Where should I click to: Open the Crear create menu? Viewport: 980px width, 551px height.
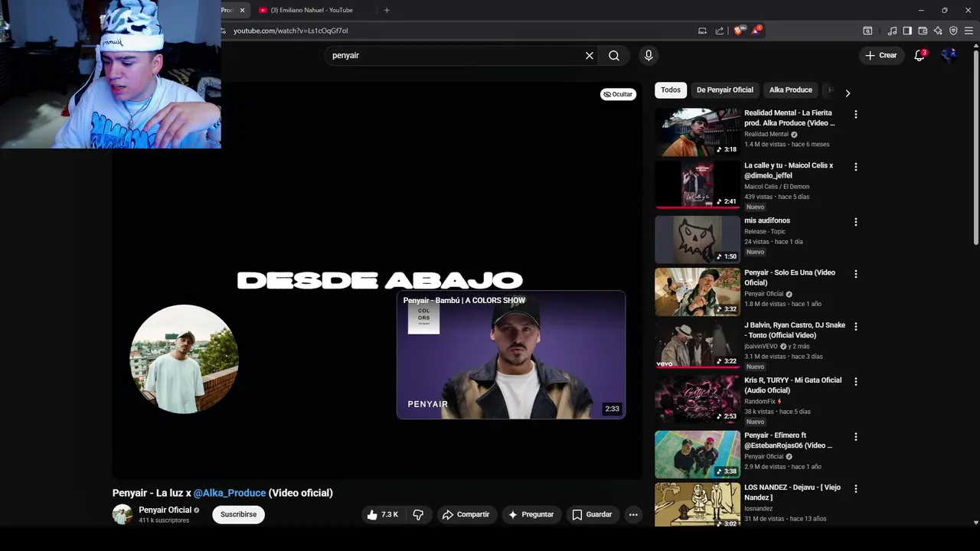coord(881,55)
